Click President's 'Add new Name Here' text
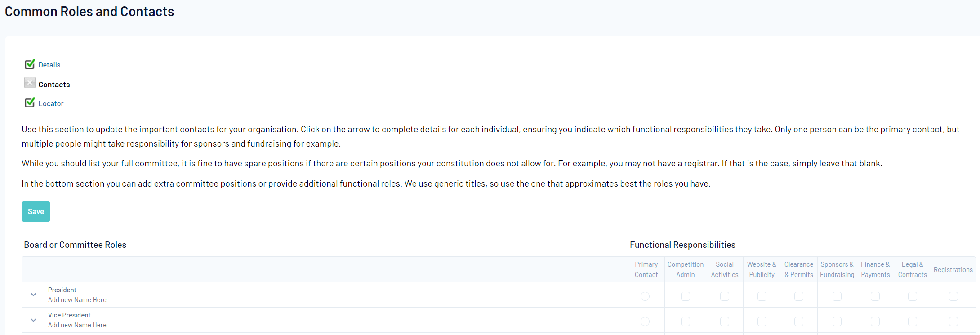The image size is (980, 335). point(77,300)
